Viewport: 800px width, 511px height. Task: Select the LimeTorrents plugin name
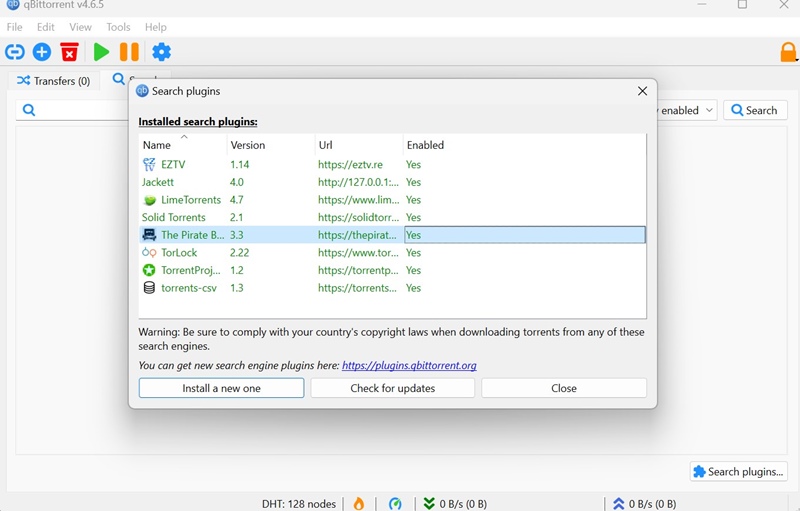click(x=191, y=200)
